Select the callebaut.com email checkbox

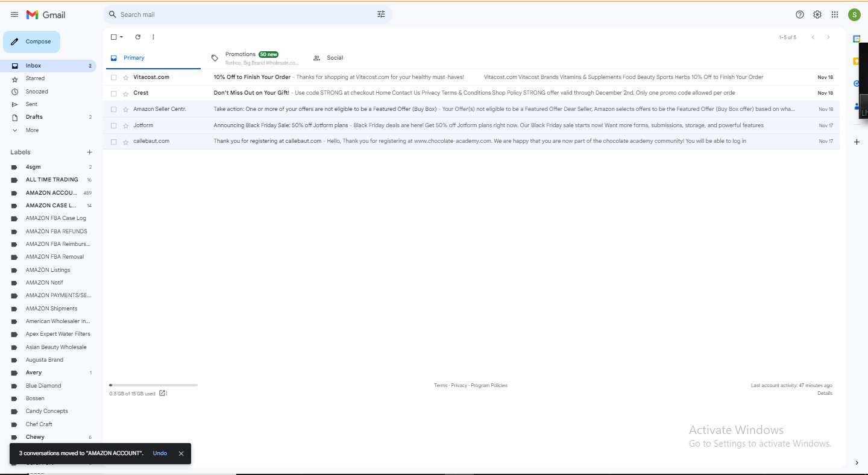click(113, 142)
